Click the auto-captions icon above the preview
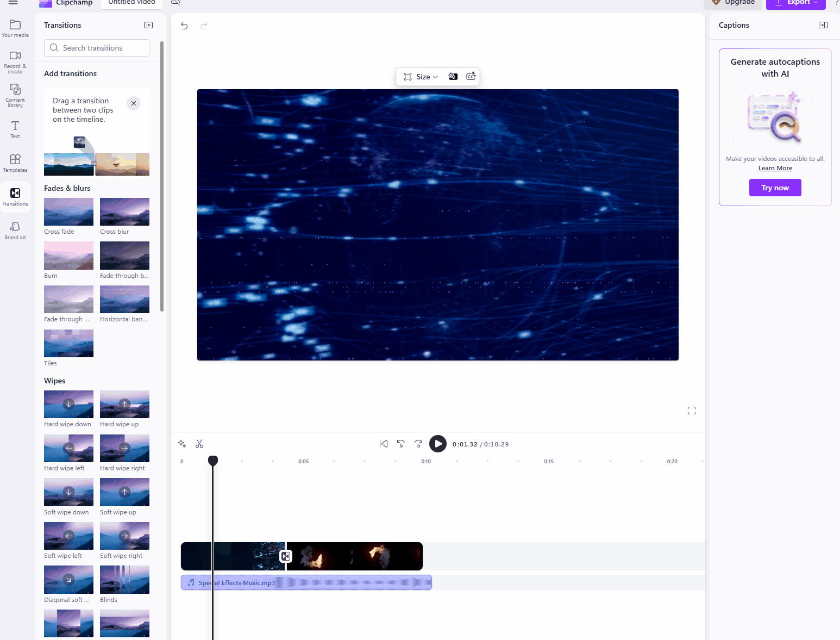This screenshot has height=640, width=840. click(471, 76)
